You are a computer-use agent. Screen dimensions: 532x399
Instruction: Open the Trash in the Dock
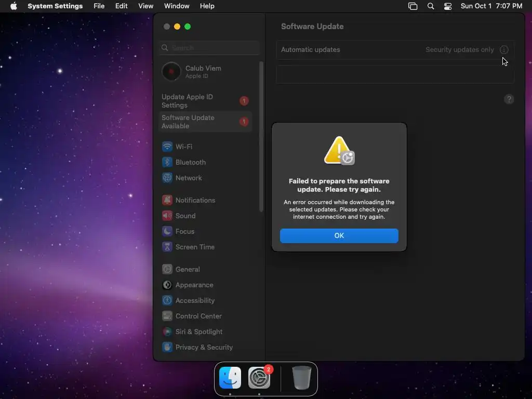tap(302, 378)
